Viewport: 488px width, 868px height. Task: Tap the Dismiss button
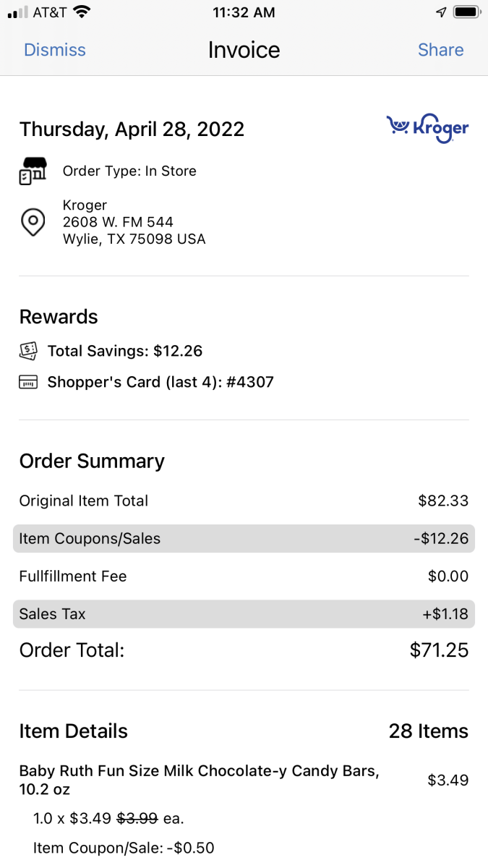pyautogui.click(x=55, y=50)
